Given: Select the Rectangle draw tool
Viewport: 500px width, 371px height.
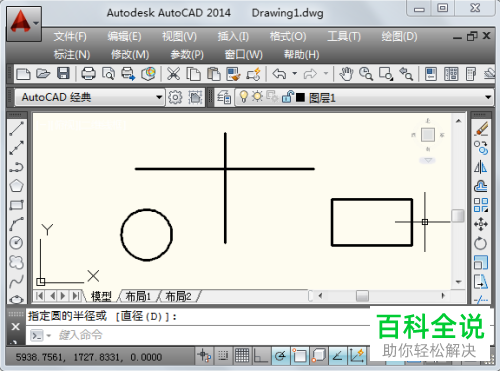Looking at the screenshot, I should (x=16, y=205).
